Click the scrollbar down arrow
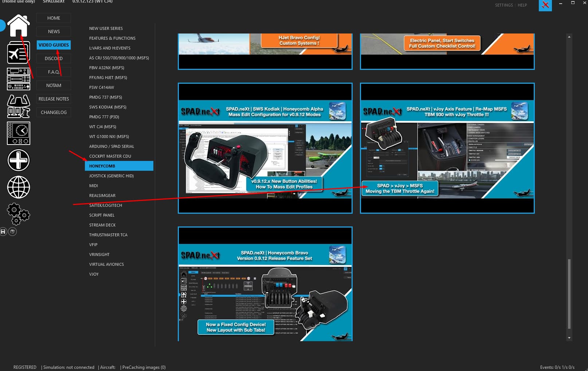This screenshot has width=588, height=371. [x=569, y=338]
